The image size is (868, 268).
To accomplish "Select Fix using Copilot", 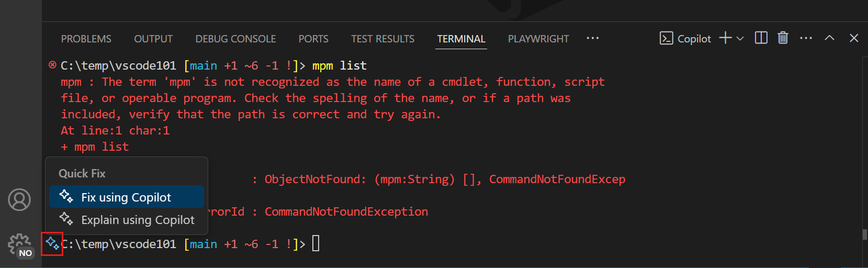I will coord(126,197).
